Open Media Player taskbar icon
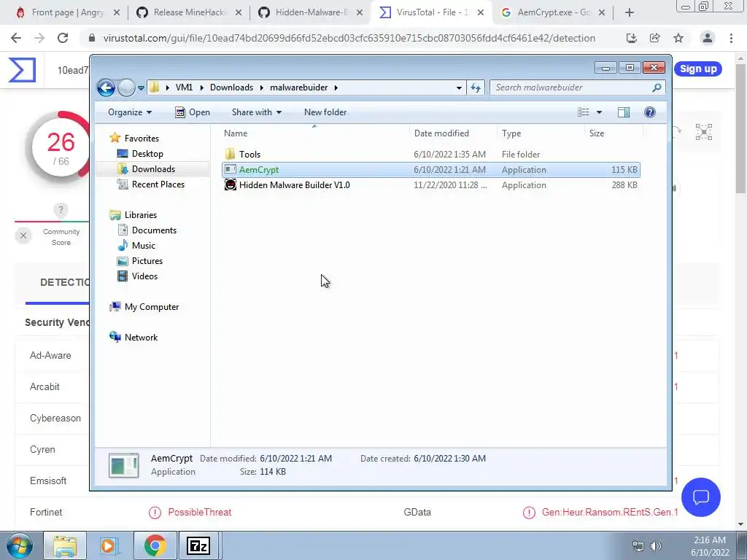 [x=109, y=545]
